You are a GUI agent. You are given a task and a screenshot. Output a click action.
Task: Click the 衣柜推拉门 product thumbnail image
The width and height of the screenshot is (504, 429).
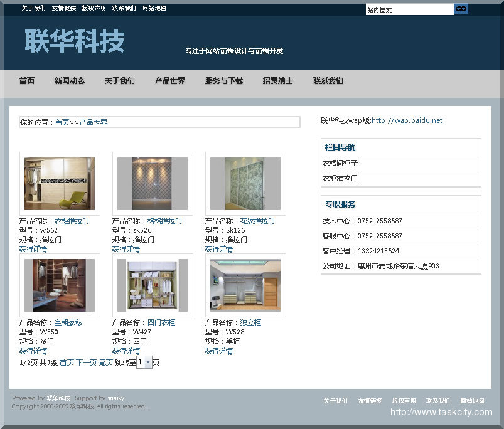click(x=60, y=184)
